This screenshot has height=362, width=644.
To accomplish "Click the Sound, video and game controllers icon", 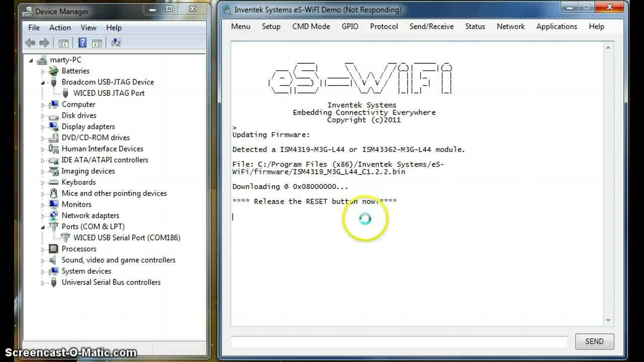I will (x=53, y=260).
